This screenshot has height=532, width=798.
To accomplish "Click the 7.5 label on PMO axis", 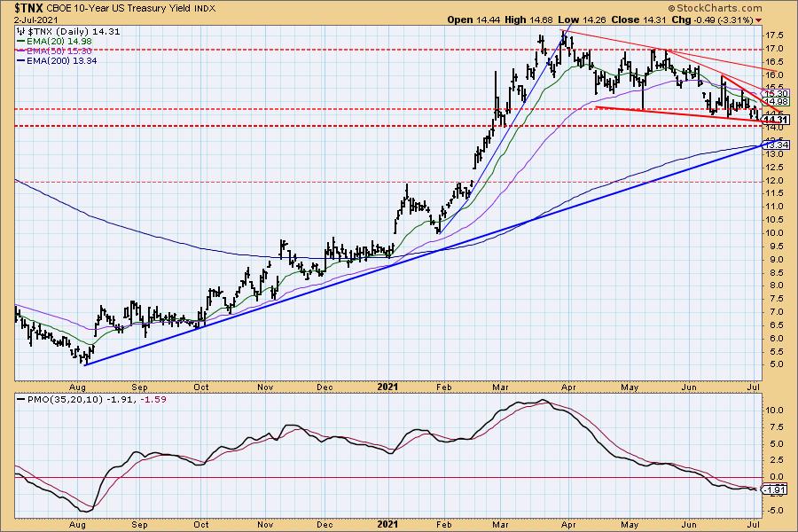I will point(776,427).
